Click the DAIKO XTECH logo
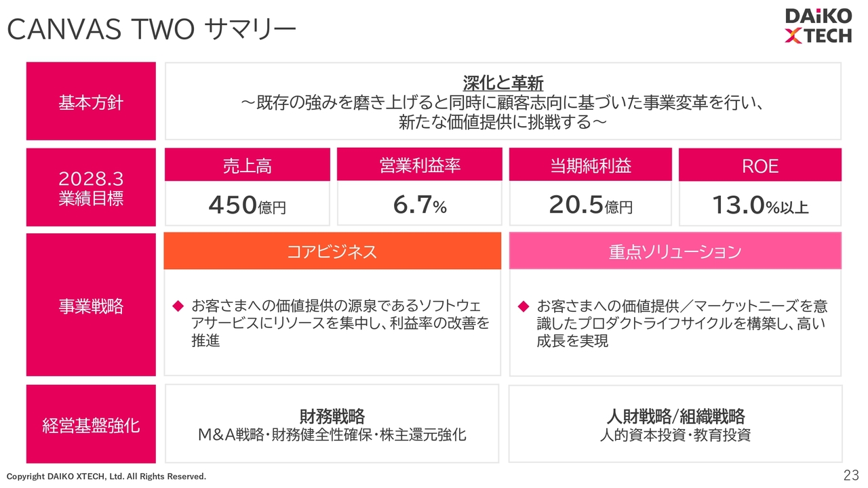868x488 pixels. coord(818,26)
